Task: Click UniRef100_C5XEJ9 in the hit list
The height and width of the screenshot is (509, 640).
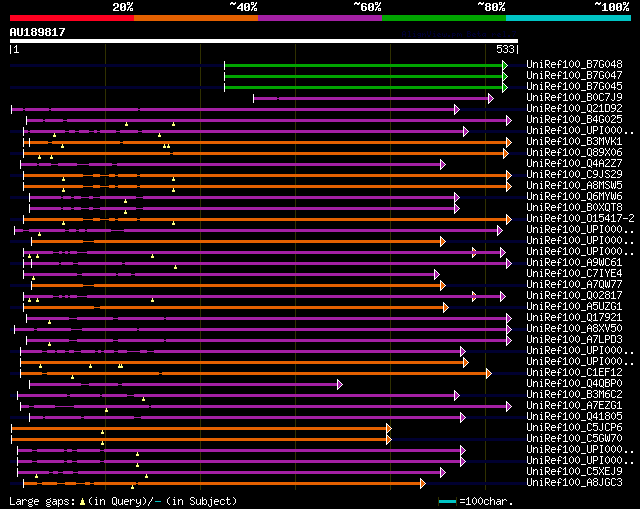Action: click(574, 471)
